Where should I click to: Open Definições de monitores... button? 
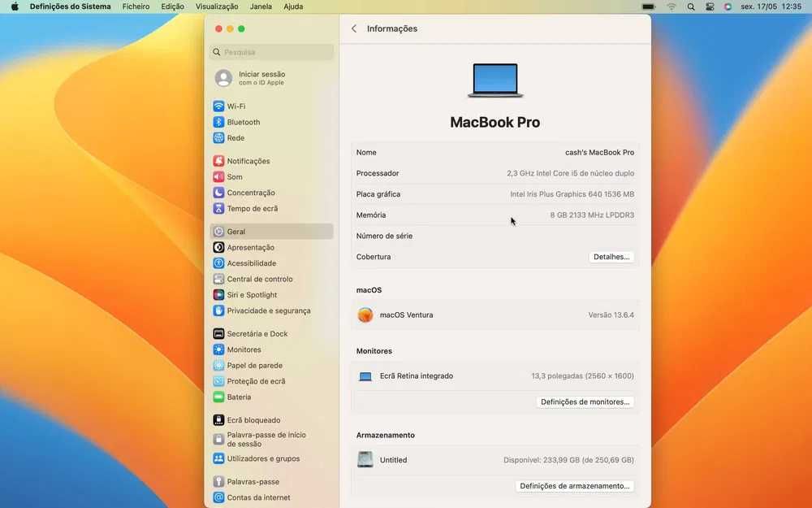pos(585,402)
